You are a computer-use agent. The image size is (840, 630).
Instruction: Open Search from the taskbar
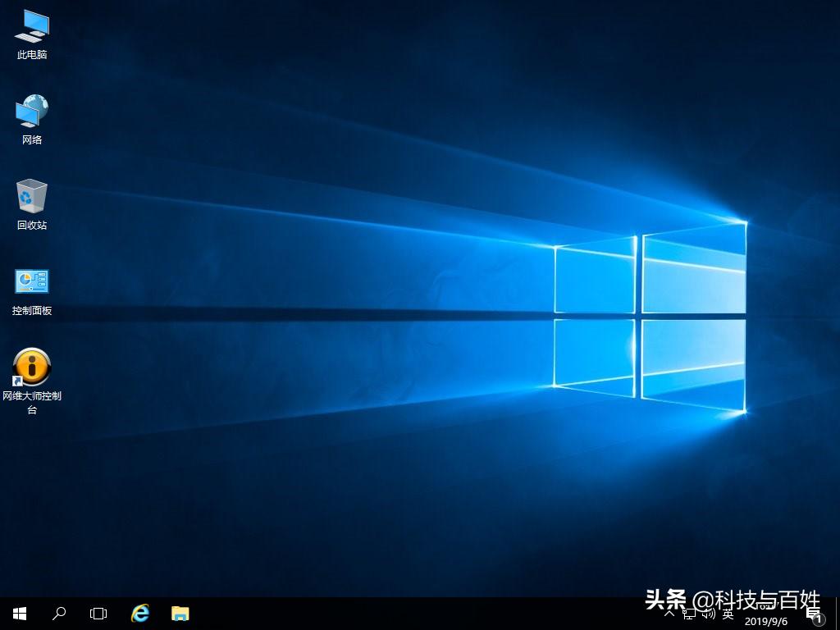point(58,613)
